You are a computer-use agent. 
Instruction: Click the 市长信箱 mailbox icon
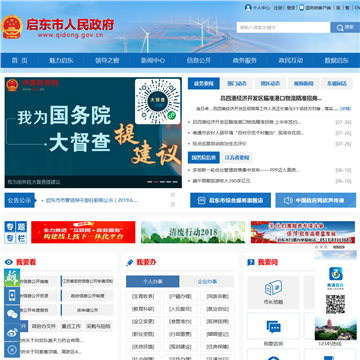(x=273, y=288)
